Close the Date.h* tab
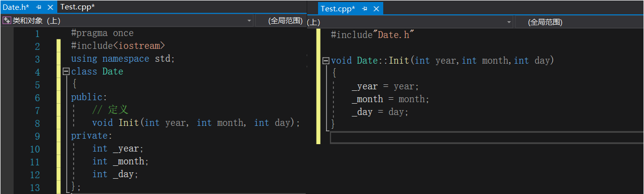The width and height of the screenshot is (644, 194). click(50, 7)
